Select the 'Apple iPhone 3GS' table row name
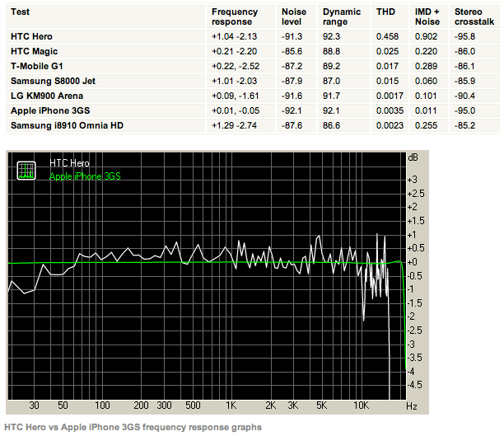Viewport: 504px width, 436px height. (x=50, y=110)
